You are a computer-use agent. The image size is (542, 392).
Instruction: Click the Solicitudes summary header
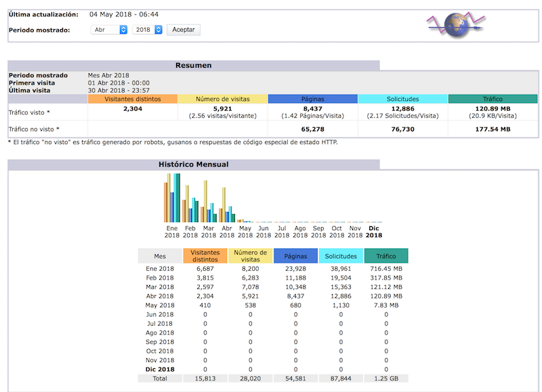(x=402, y=99)
